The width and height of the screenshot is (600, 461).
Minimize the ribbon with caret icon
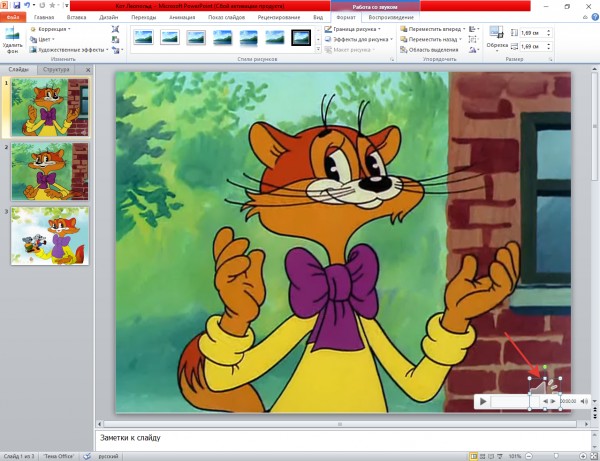click(x=585, y=17)
